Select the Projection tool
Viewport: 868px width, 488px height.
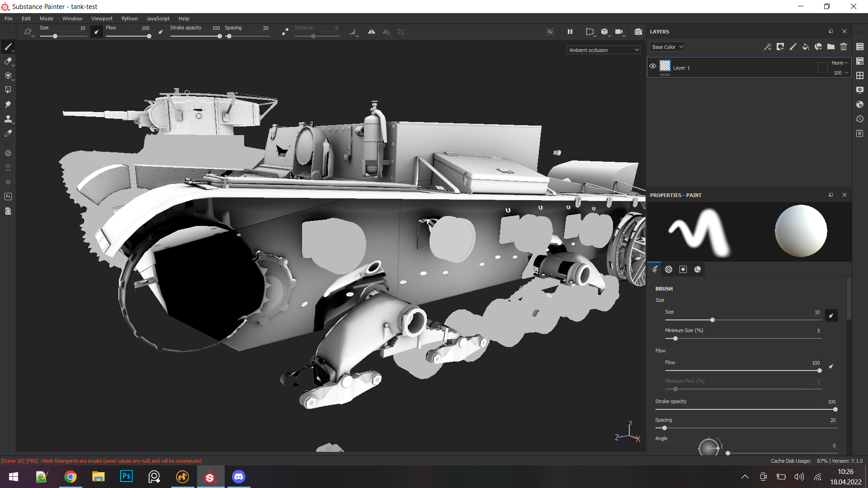click(8, 75)
